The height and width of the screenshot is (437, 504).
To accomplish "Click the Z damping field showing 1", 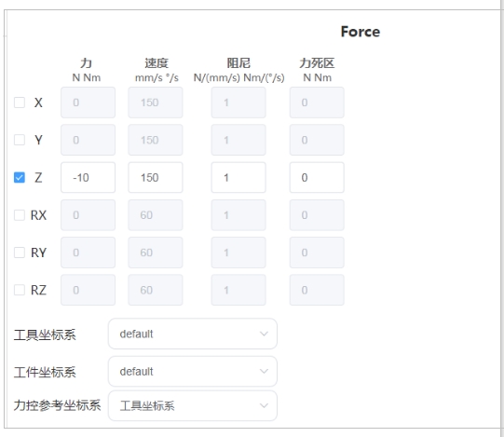I will coord(238,177).
